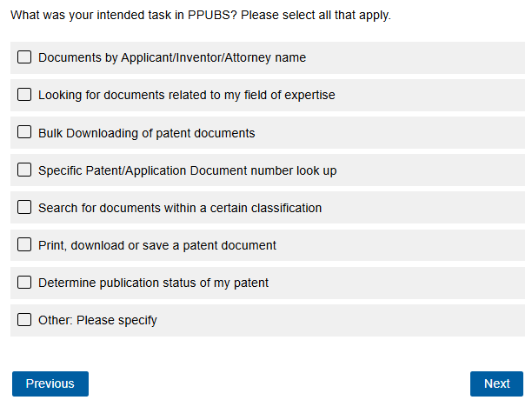Tick the field of expertise documents checkbox
This screenshot has width=532, height=400.
(x=24, y=95)
